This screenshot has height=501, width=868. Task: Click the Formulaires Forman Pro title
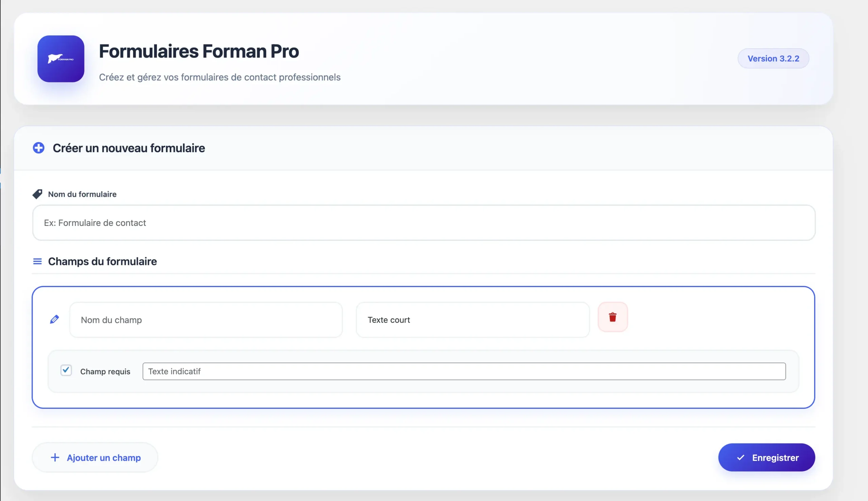point(199,51)
